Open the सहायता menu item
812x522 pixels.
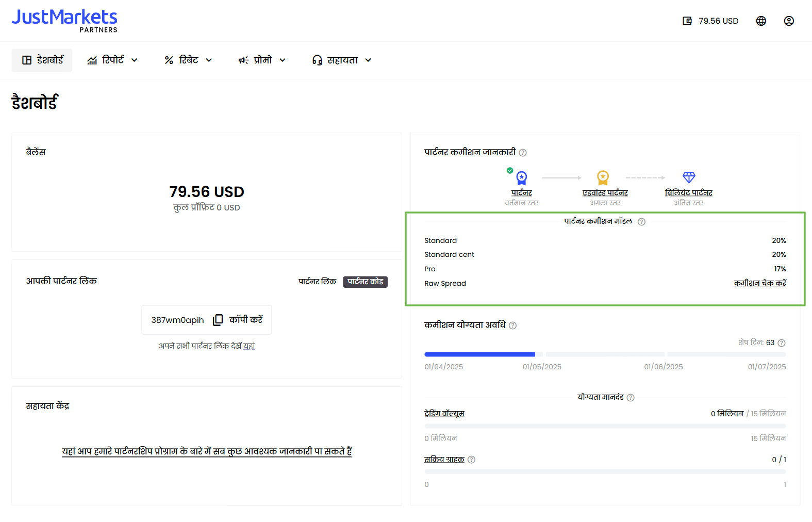(342, 60)
